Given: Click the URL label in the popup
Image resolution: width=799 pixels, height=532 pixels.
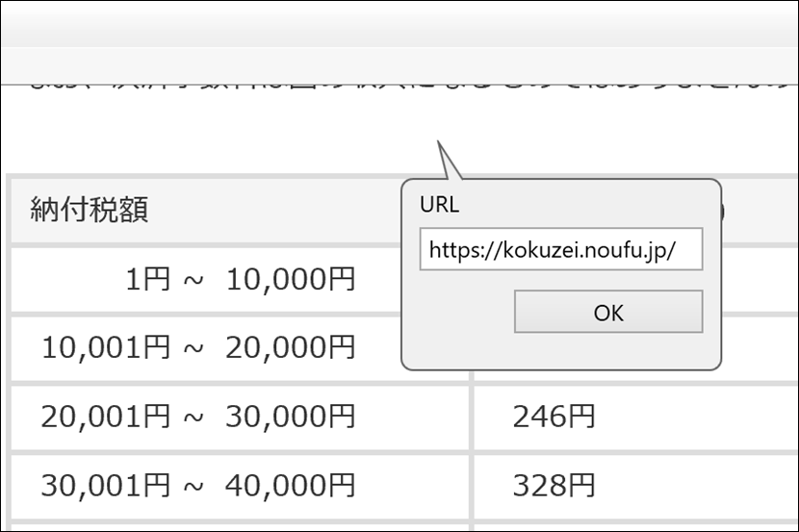Looking at the screenshot, I should point(439,204).
